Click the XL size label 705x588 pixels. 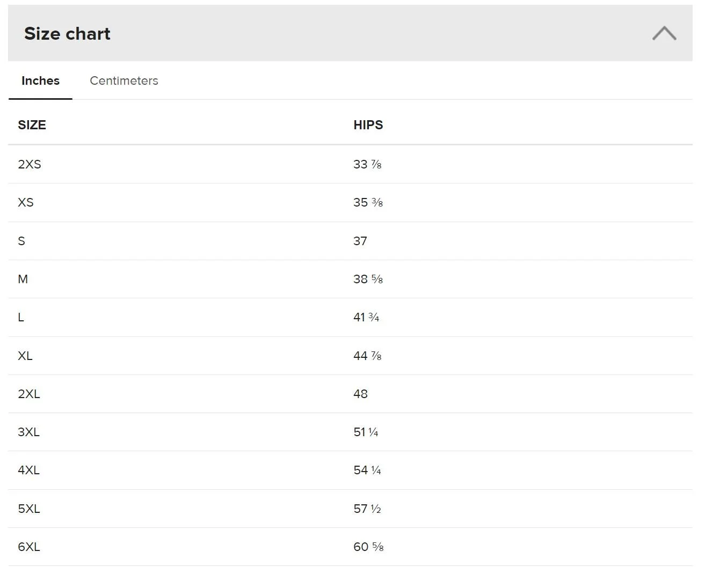(x=25, y=356)
